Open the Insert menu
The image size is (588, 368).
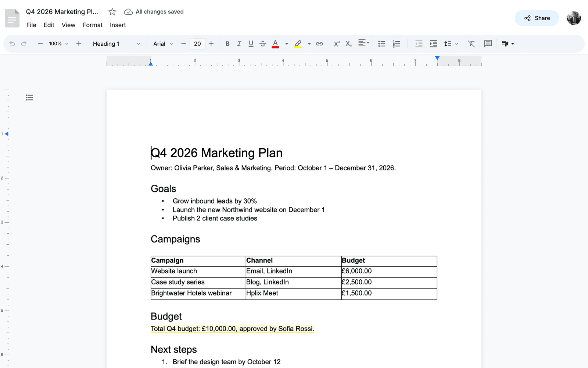click(x=118, y=25)
